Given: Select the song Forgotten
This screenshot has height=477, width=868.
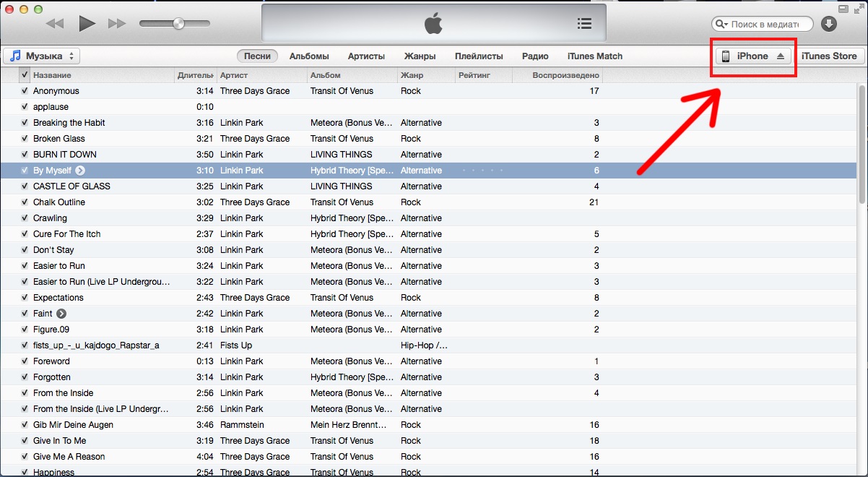Looking at the screenshot, I should [x=52, y=377].
